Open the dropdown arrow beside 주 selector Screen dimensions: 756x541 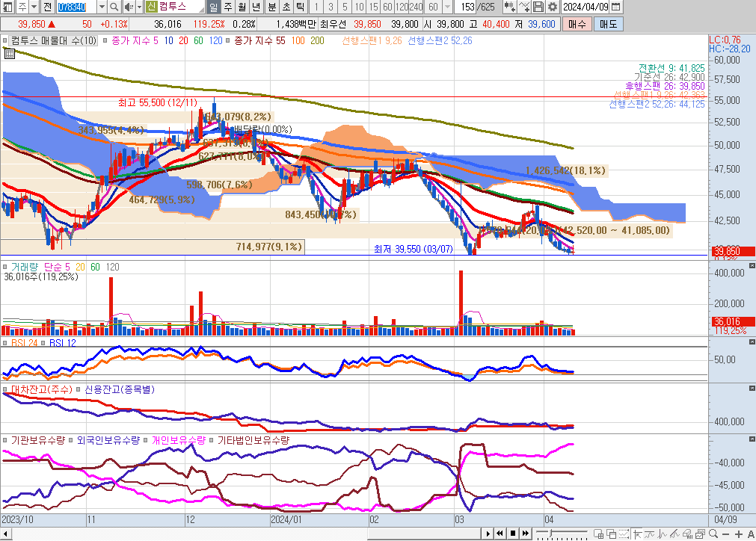click(x=34, y=7)
